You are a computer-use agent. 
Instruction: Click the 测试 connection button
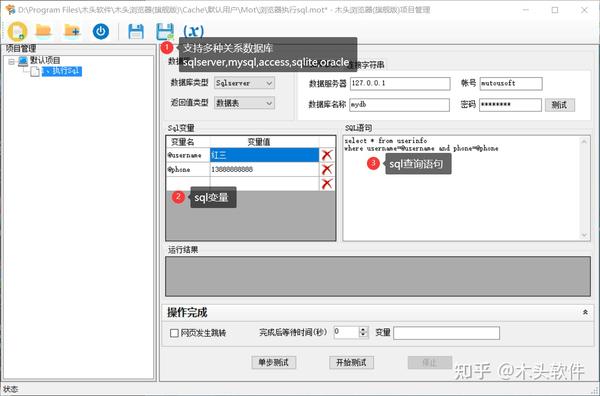560,105
